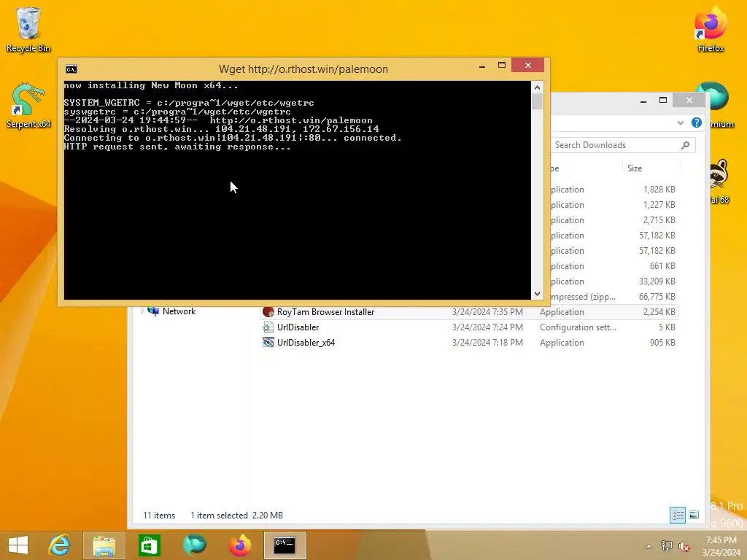Maximize the Downloads Explorer window

[662, 100]
